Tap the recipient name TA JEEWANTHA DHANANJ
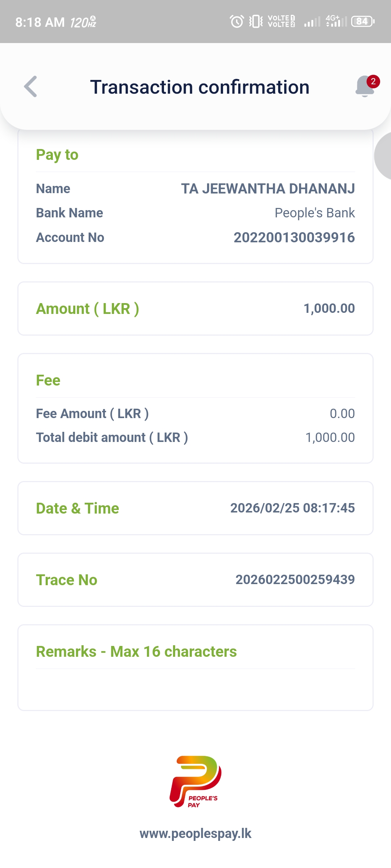Screen dimensions: 391x868 (268, 189)
